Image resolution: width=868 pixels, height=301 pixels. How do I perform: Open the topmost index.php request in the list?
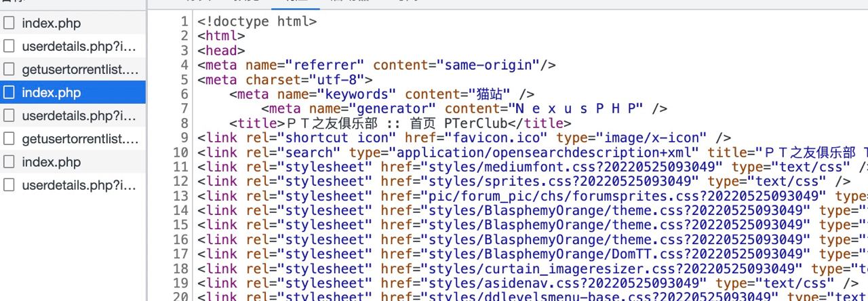73,23
